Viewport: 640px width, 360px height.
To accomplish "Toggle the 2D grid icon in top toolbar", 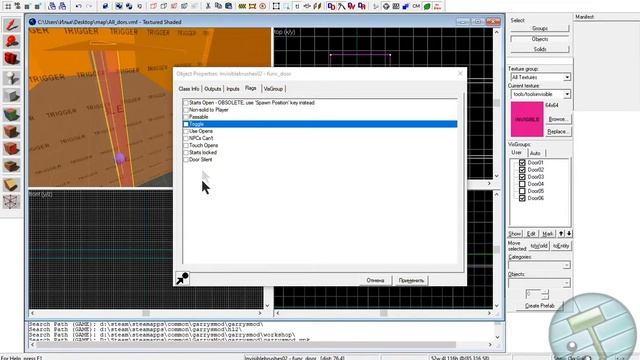I will 8,6.
